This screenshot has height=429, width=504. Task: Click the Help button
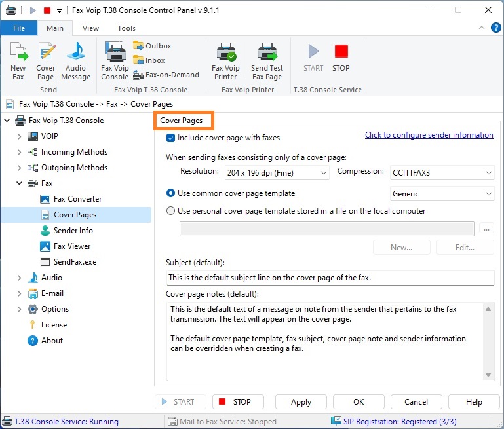474,401
